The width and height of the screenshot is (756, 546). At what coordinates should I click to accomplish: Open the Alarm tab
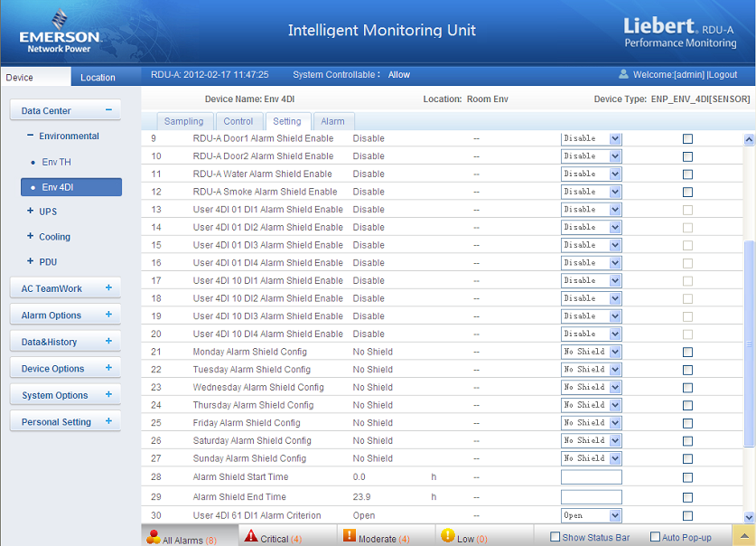(332, 121)
